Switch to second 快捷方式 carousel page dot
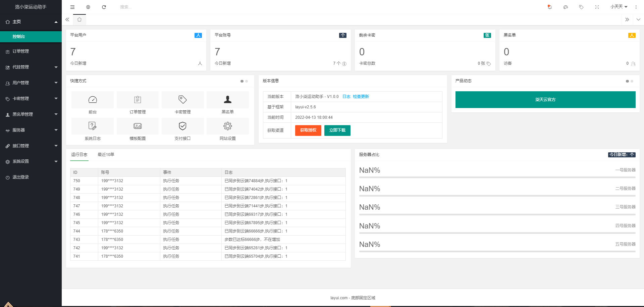 (x=247, y=81)
